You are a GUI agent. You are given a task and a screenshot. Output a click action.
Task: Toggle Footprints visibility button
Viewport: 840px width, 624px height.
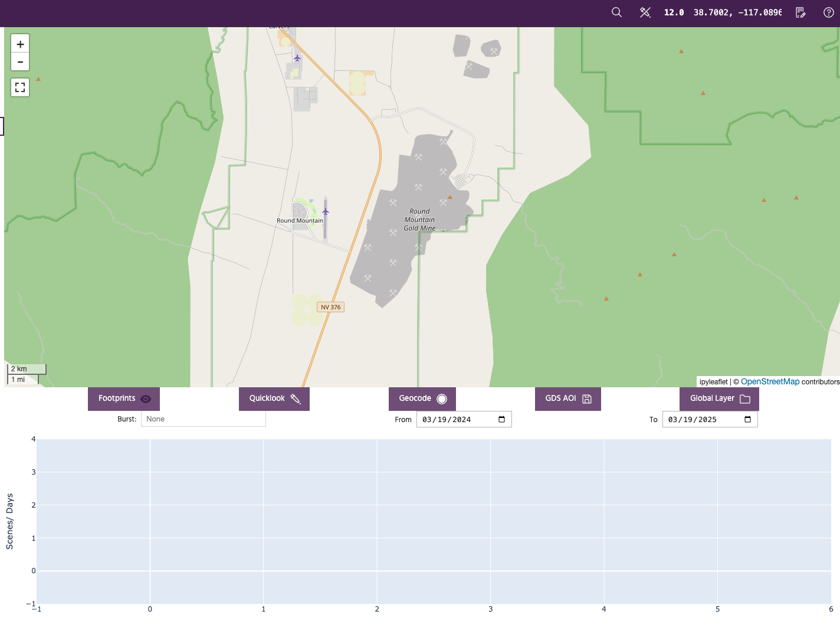(124, 398)
